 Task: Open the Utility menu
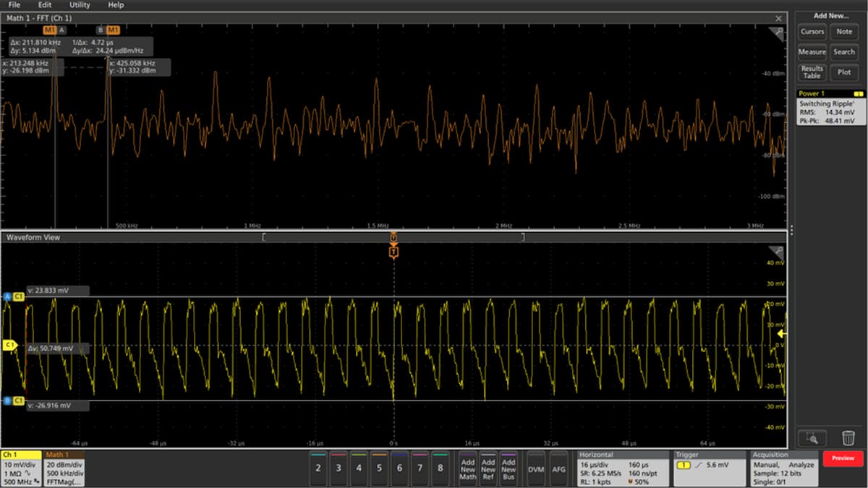point(79,5)
